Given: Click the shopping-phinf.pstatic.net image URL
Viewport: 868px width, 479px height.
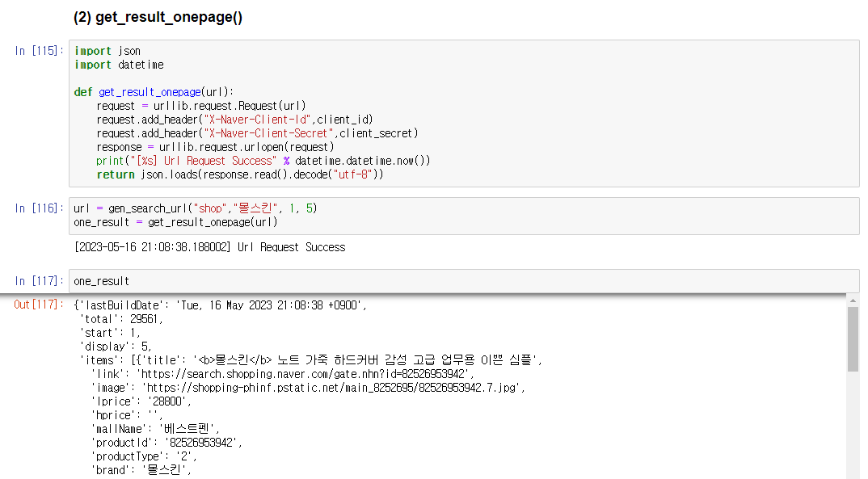Looking at the screenshot, I should (x=333, y=388).
